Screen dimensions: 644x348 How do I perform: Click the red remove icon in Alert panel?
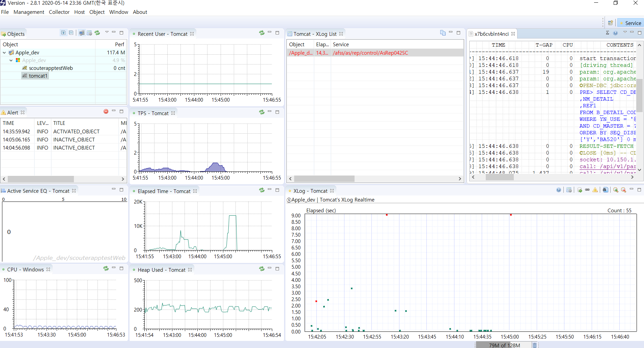point(106,111)
